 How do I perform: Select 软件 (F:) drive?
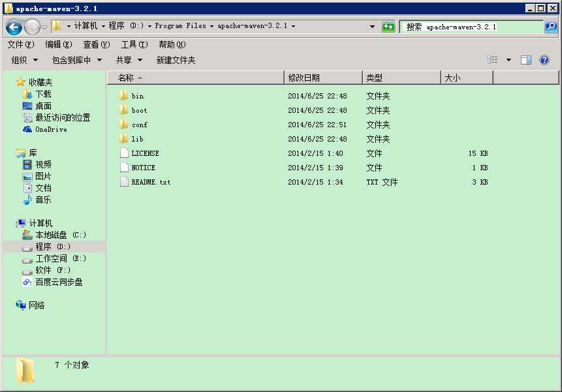53,270
